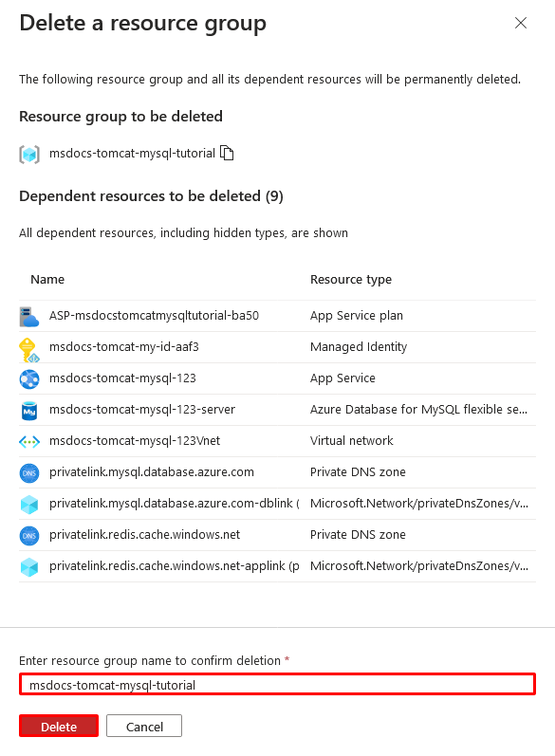The image size is (555, 756).
Task: Click the App Service globe icon
Action: coord(28,379)
